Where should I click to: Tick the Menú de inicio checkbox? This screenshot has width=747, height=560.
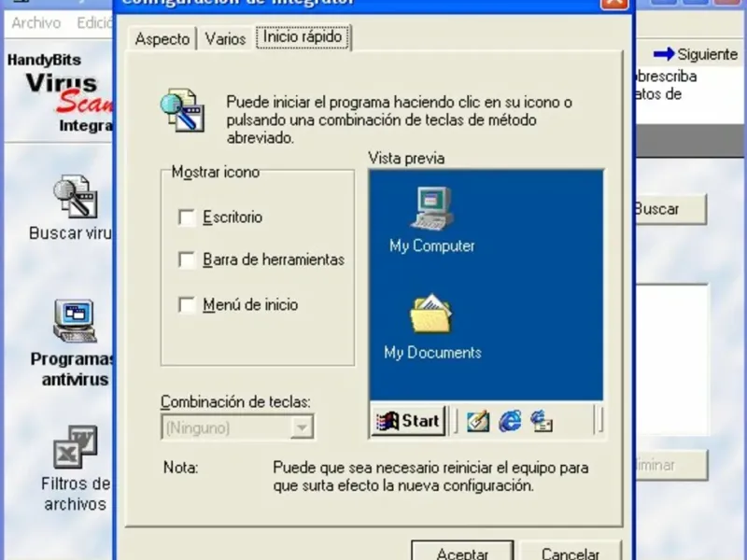pyautogui.click(x=186, y=305)
